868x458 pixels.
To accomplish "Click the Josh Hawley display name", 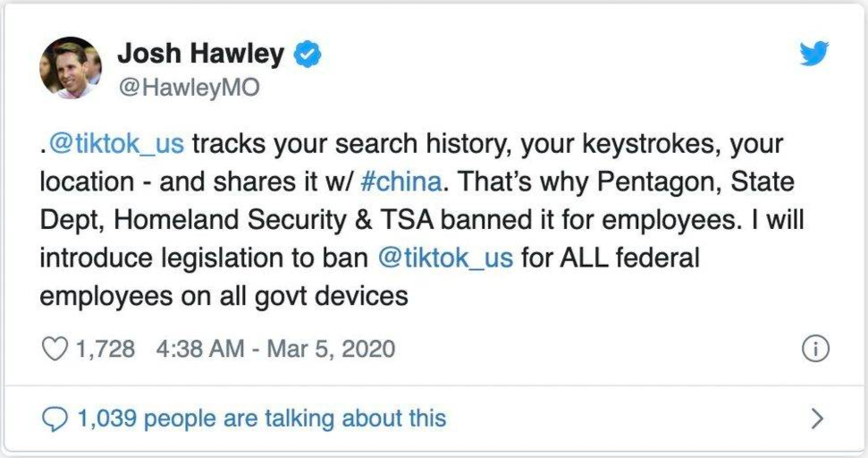I will (x=201, y=55).
